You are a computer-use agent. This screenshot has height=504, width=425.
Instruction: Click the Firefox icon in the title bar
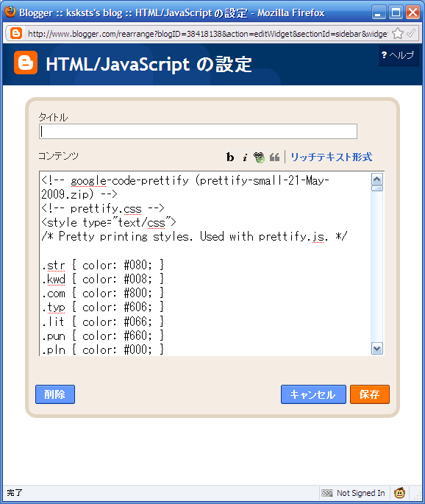(x=10, y=12)
